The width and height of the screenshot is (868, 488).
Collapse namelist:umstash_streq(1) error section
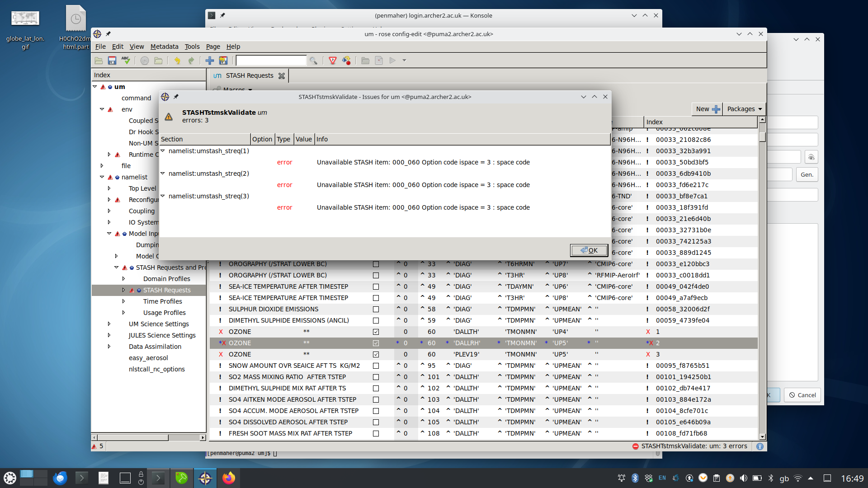163,151
